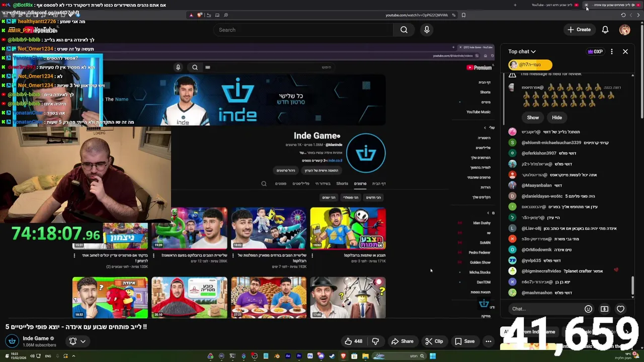The width and height of the screenshot is (644, 362).
Task: Open the Brave browser taskbar icon
Action: pyautogui.click(x=344, y=356)
